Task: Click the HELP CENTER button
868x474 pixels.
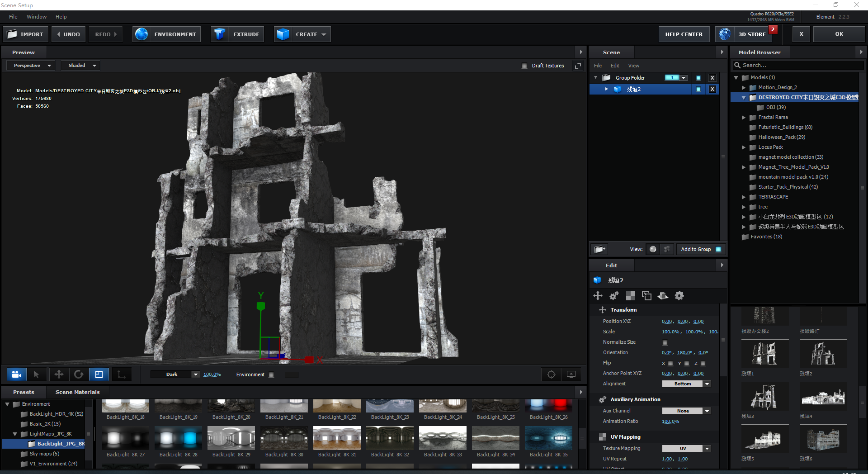Action: click(684, 34)
